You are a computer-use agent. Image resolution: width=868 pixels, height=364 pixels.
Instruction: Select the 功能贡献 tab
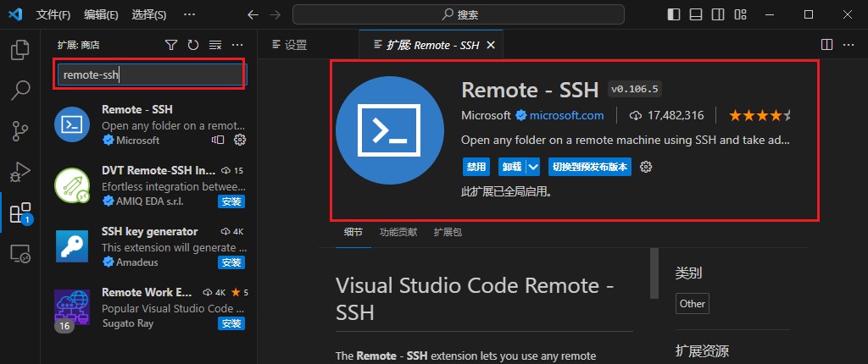click(x=398, y=232)
